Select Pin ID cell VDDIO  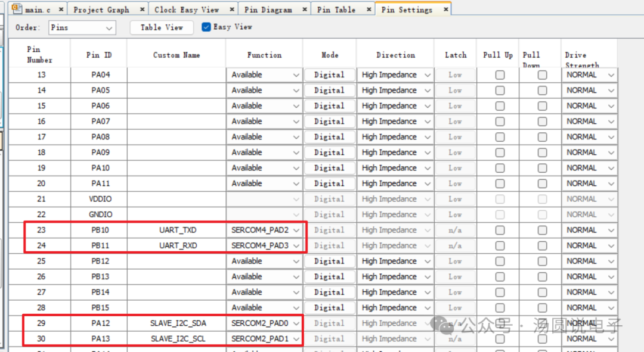coord(100,199)
